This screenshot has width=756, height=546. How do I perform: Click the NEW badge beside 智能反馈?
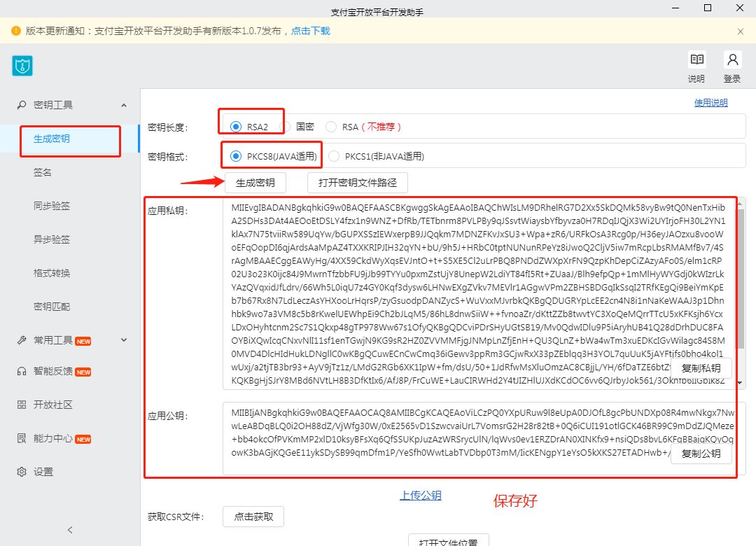click(83, 372)
